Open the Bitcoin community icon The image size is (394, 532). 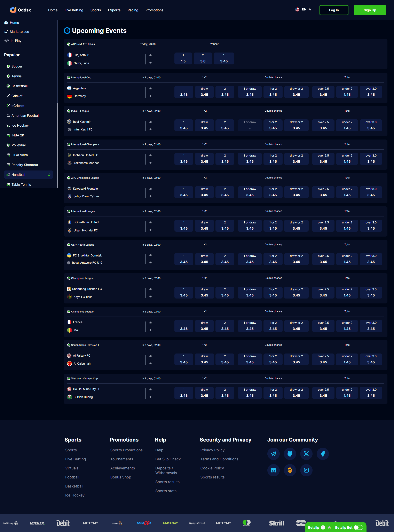point(290,470)
